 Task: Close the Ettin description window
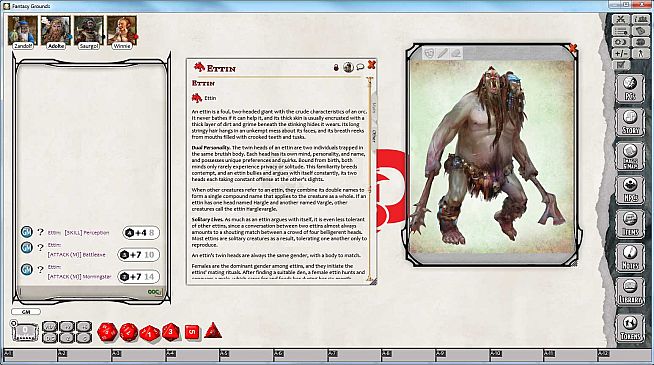point(372,65)
